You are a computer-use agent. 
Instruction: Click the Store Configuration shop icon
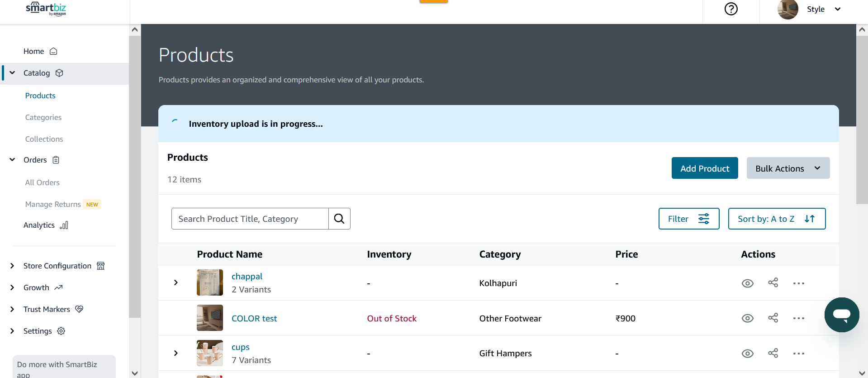pyautogui.click(x=101, y=266)
